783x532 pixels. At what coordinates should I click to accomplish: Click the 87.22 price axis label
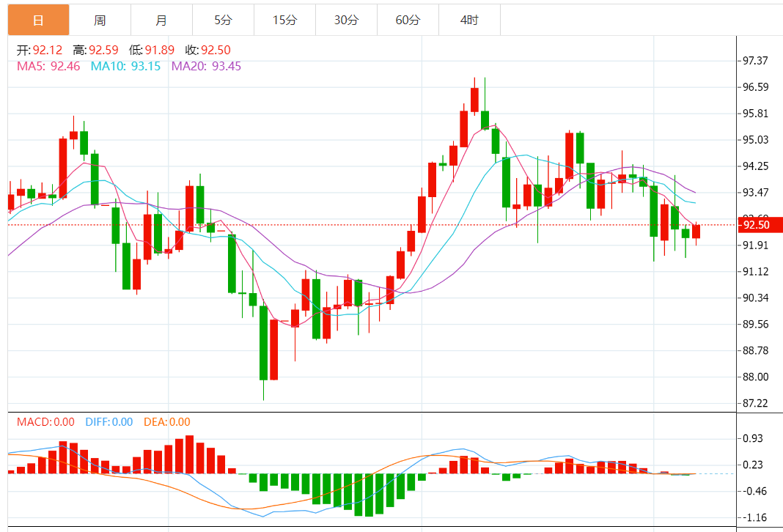pyautogui.click(x=755, y=403)
